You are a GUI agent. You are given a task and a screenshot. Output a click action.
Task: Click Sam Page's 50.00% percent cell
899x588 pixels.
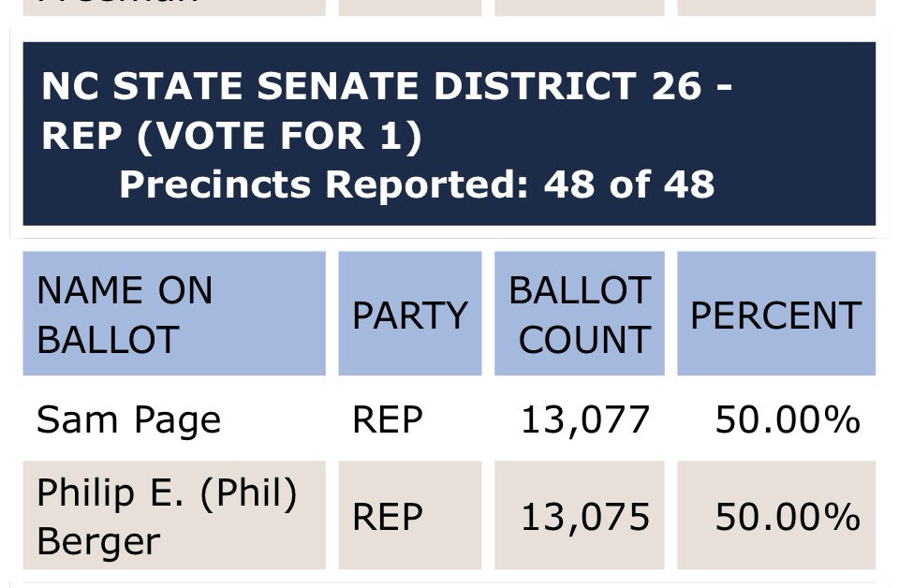click(787, 420)
